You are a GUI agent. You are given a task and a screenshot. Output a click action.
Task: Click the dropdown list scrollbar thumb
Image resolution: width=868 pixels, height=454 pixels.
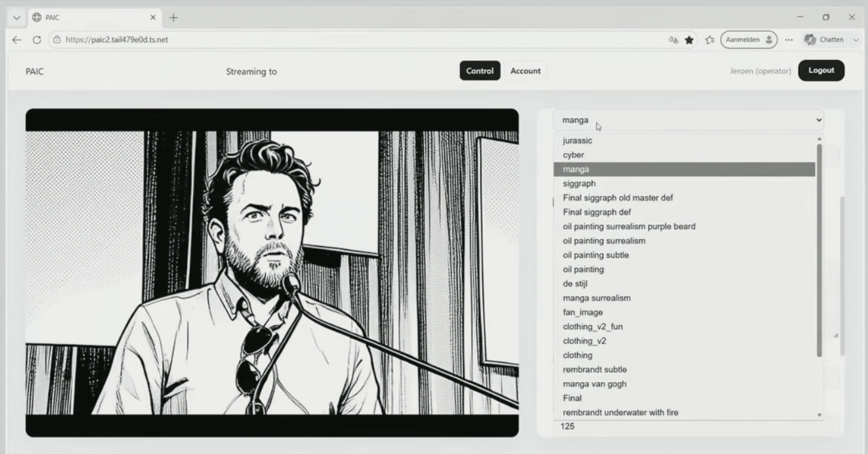pos(819,251)
